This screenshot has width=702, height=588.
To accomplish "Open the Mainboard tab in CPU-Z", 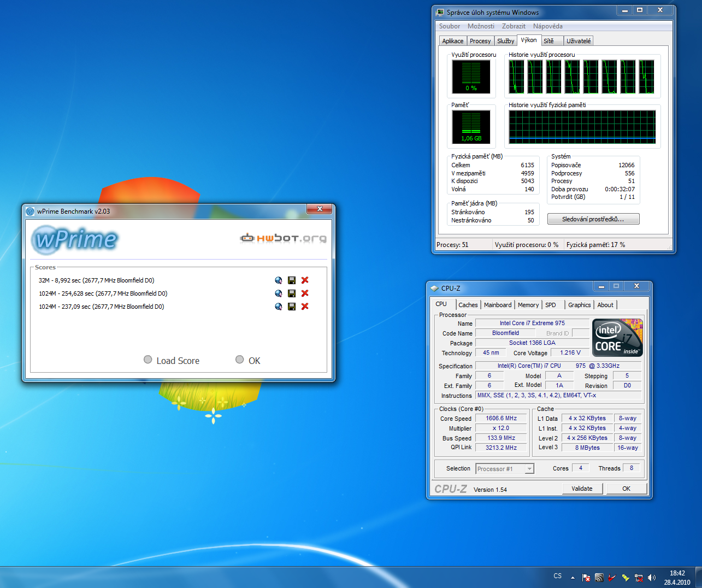I will pos(498,305).
